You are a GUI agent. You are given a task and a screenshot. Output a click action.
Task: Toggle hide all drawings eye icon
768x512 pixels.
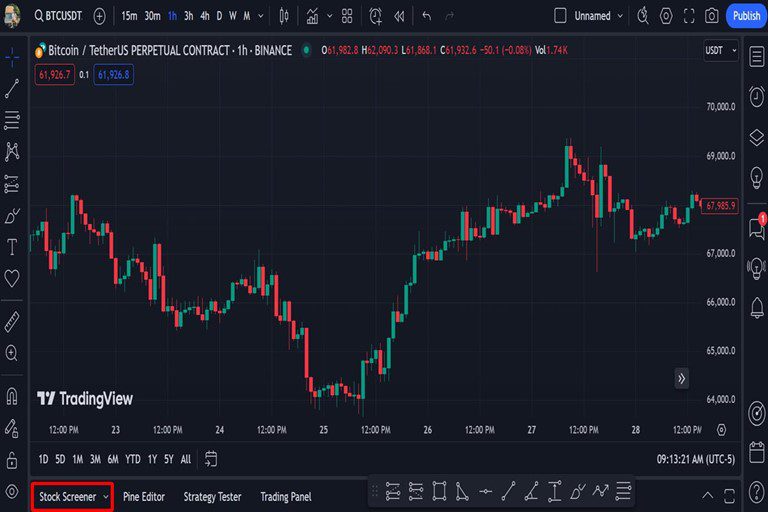[12, 491]
